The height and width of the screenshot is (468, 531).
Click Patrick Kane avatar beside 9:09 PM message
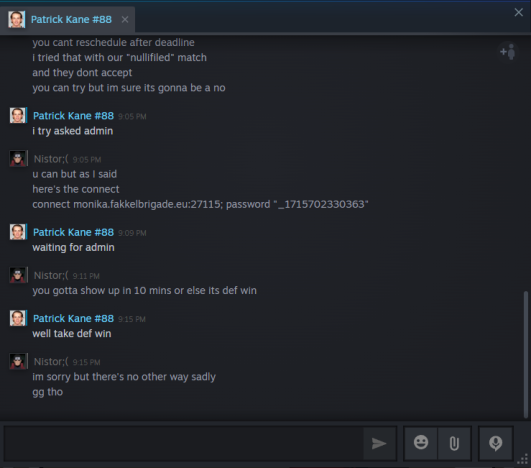coord(18,232)
